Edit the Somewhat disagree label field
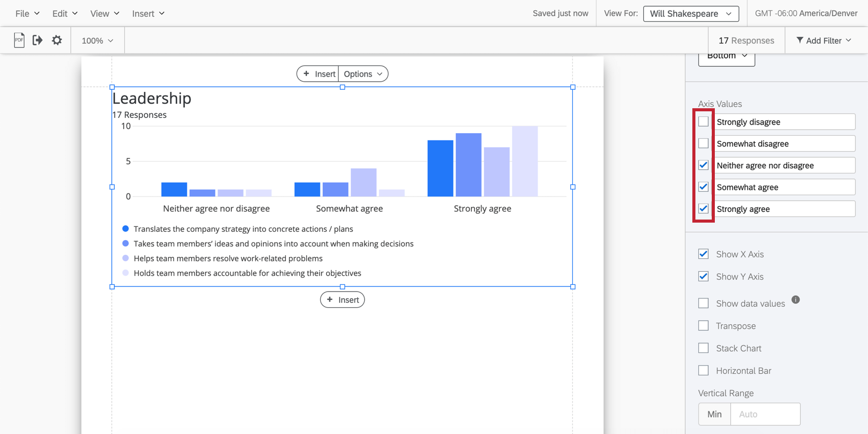 (784, 143)
